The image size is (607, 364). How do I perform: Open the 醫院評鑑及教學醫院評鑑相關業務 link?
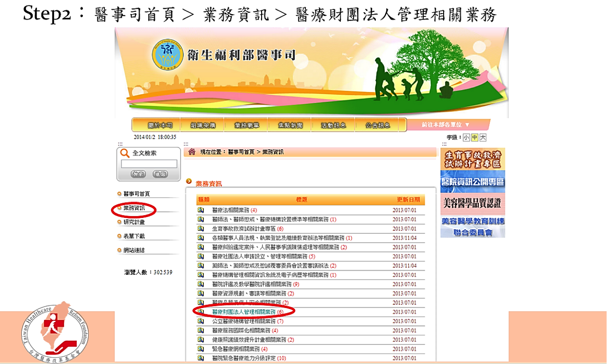tap(256, 284)
